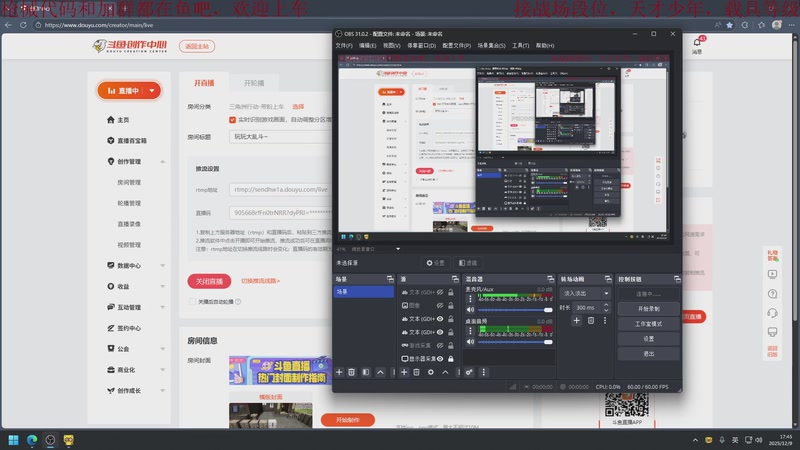Open 麦克风/Aux channel options menu
The width and height of the screenshot is (800, 450).
470,299
